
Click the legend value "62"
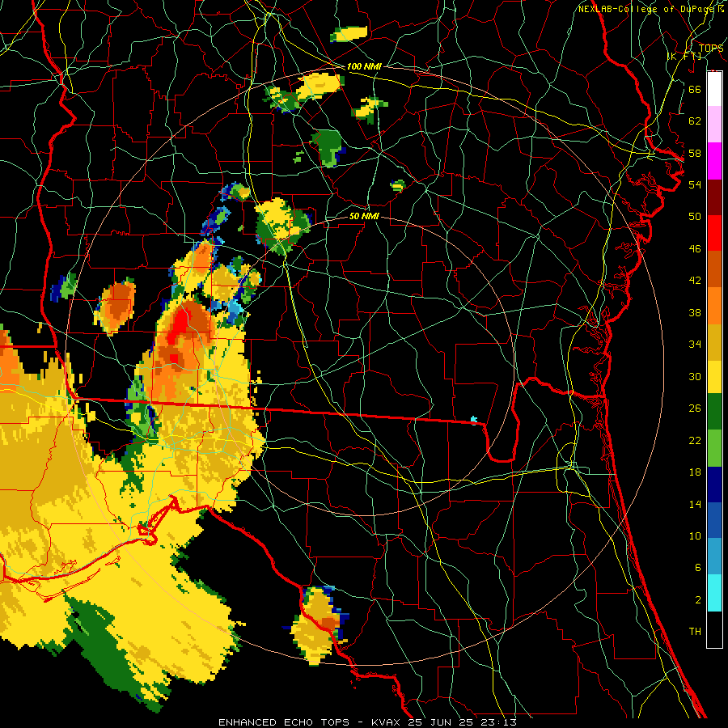(x=695, y=121)
